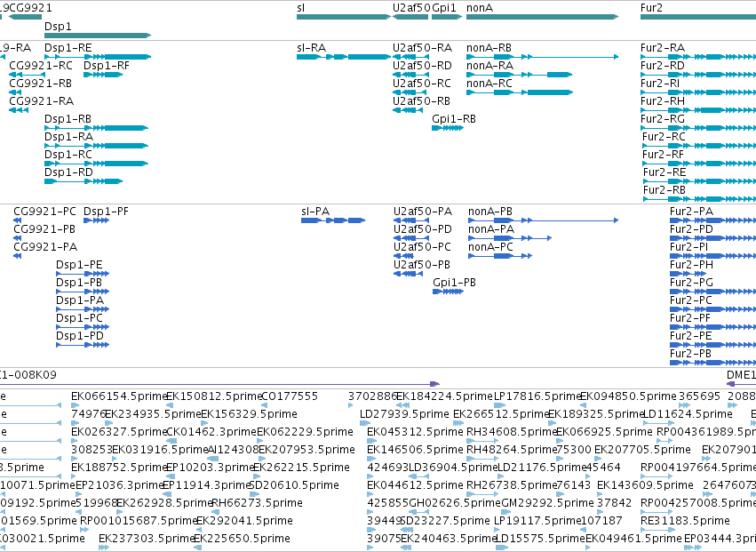This screenshot has width=756, height=552.
Task: Click EST label LP17816.5prime
Action: pyautogui.click(x=538, y=396)
